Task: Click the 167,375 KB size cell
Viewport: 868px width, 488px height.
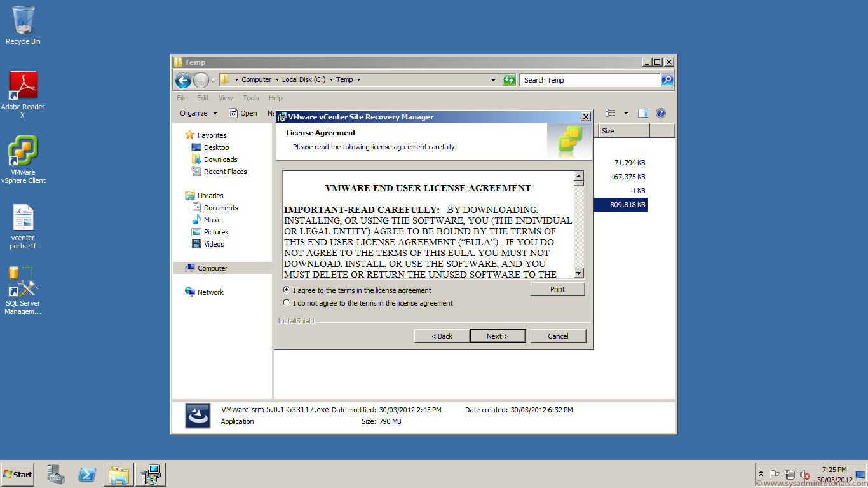Action: coord(627,177)
